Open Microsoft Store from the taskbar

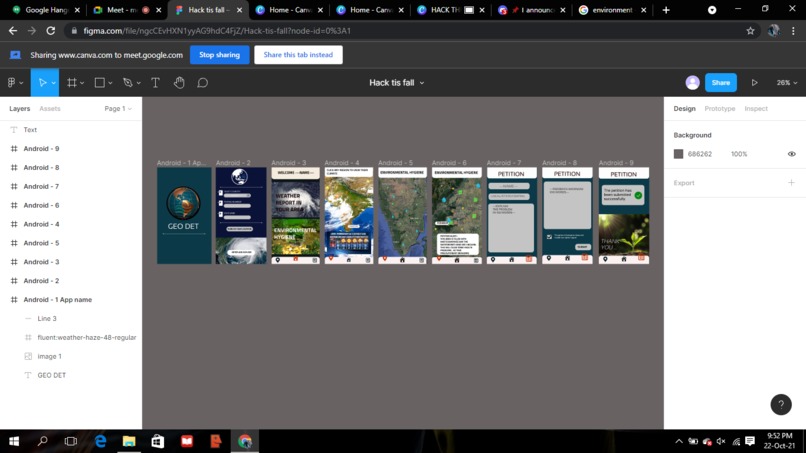click(x=157, y=441)
